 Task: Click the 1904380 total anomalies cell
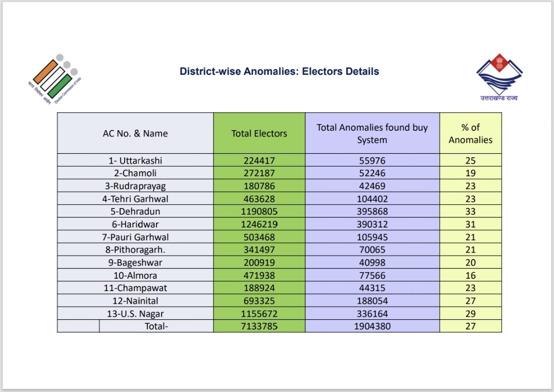pos(372,326)
